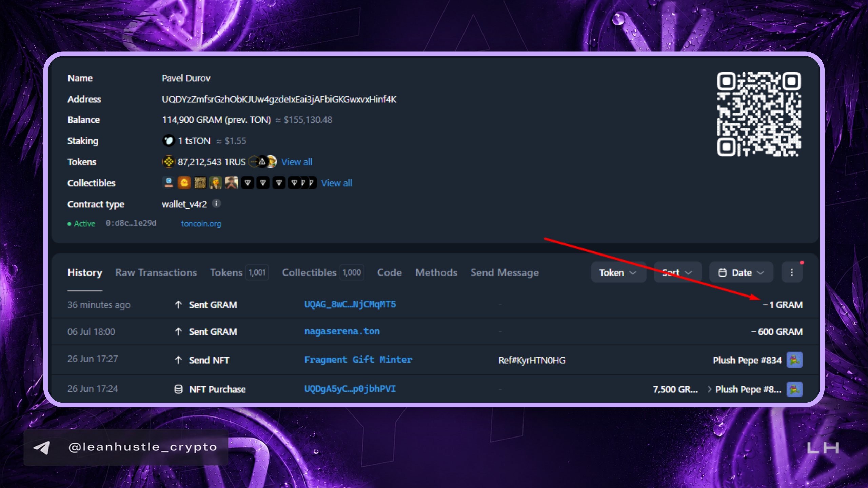The height and width of the screenshot is (488, 868).
Task: Open the toncoin.org link
Action: pos(201,224)
